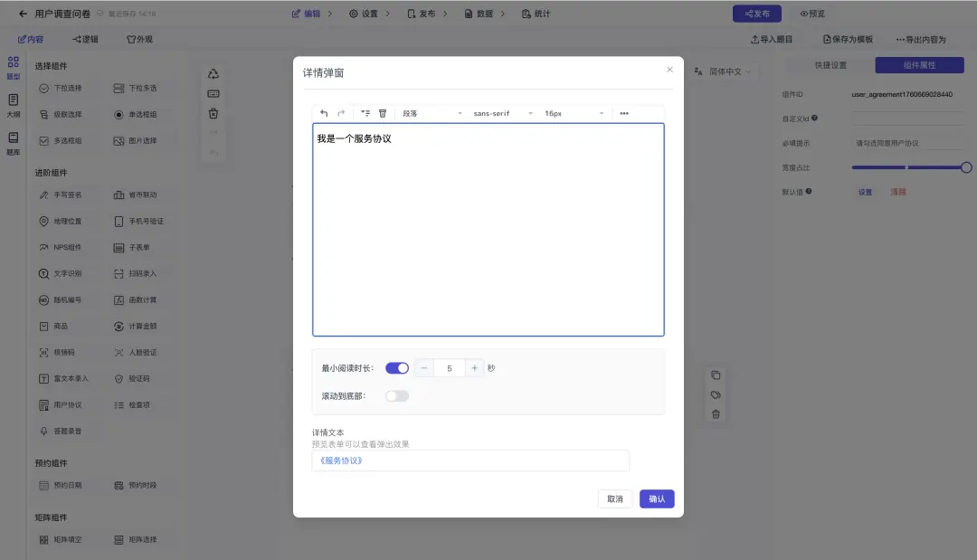This screenshot has width=977, height=560.
Task: Click the 取消 button
Action: 615,498
